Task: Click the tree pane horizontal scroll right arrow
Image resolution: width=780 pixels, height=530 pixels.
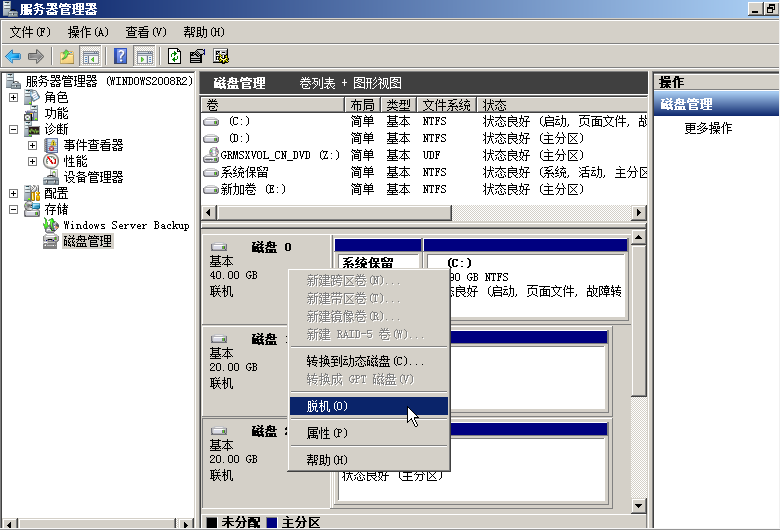Action: click(186, 524)
